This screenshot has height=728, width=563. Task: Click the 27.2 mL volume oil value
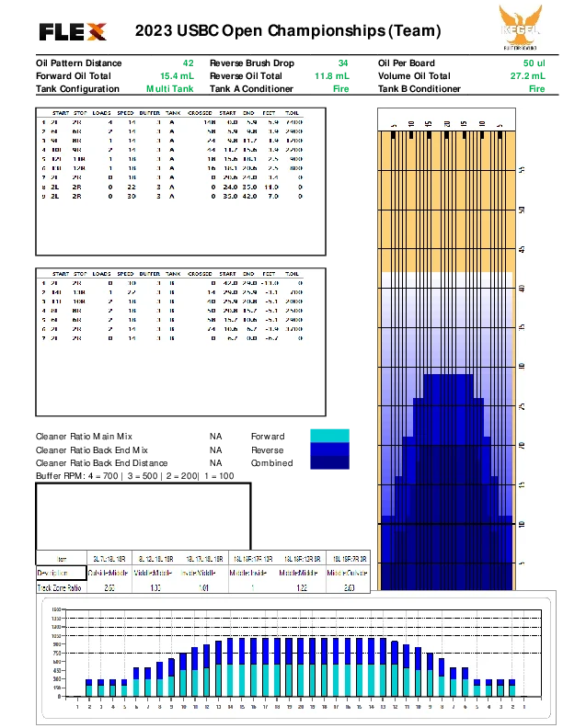pos(528,76)
